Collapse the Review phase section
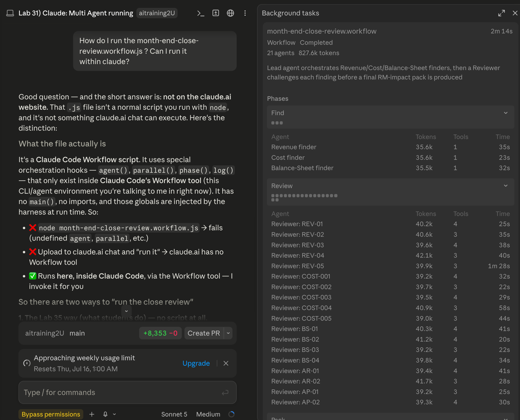Screen dimensions: 520x420 point(506,186)
